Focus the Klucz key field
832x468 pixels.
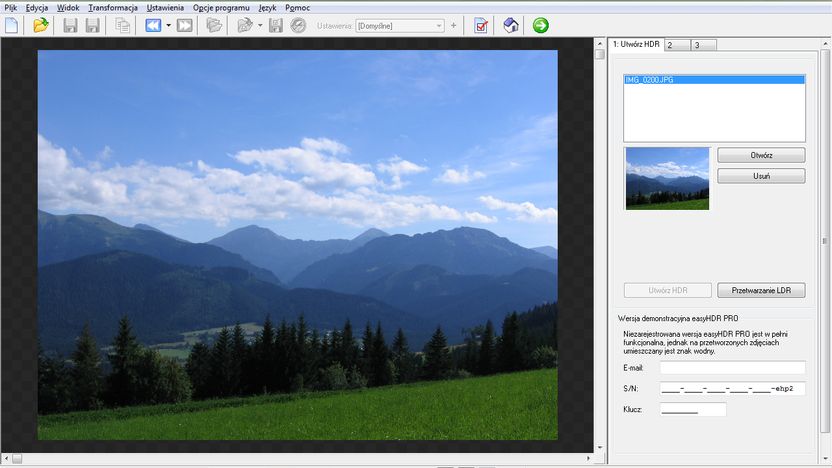pos(693,409)
